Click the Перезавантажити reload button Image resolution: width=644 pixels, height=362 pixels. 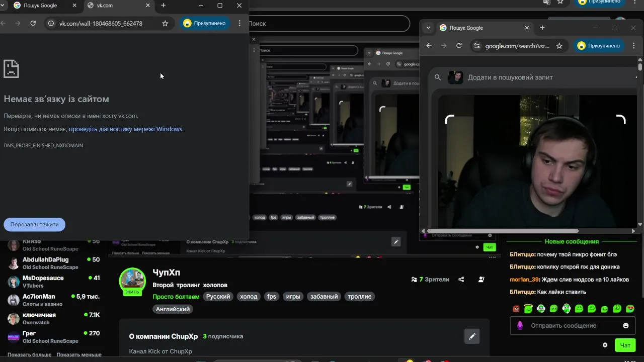[34, 224]
